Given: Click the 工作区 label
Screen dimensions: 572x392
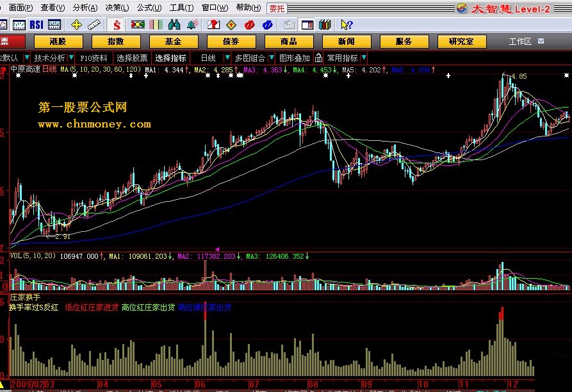Looking at the screenshot, I should pyautogui.click(x=520, y=41).
